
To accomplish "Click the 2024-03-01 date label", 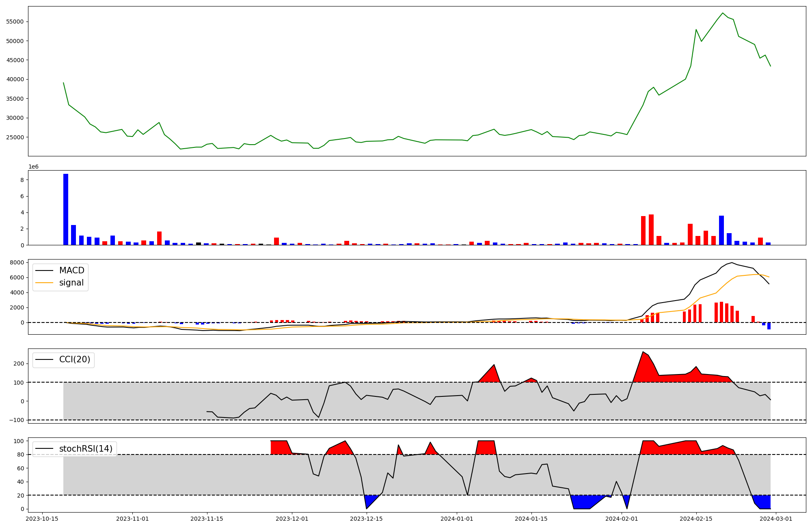I will [776, 519].
